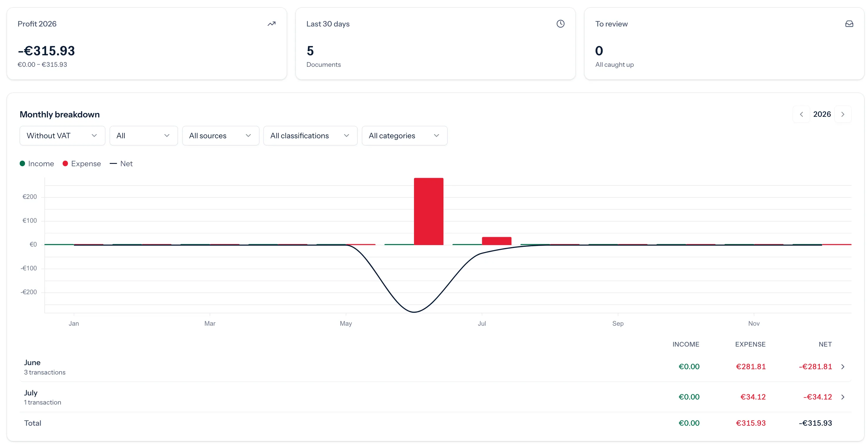Click July's -€34.12 net value
This screenshot has height=446, width=868.
pyautogui.click(x=817, y=397)
